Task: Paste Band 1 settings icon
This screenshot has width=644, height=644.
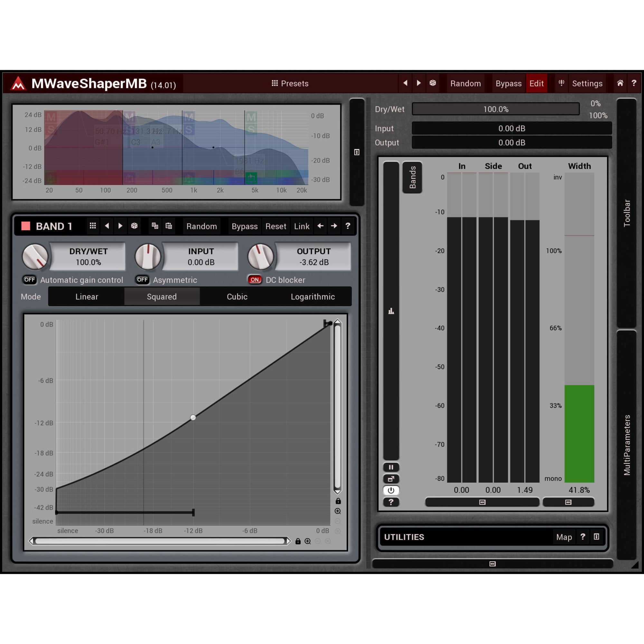Action: click(x=169, y=226)
